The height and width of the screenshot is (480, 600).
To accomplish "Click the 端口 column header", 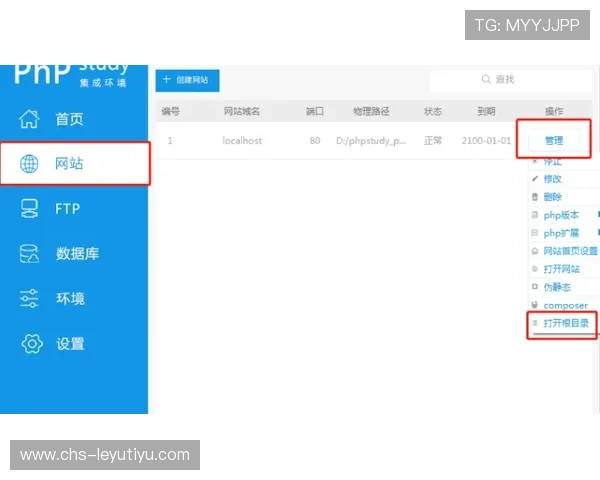I will (315, 111).
